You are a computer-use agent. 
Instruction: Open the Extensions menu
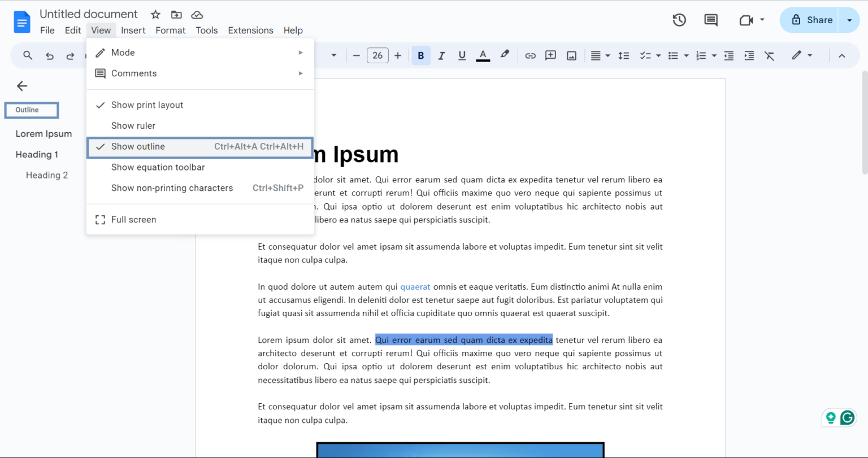(x=250, y=30)
